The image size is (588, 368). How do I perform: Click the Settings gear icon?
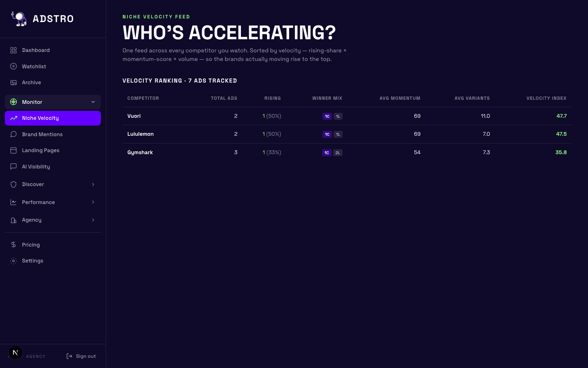tap(13, 261)
